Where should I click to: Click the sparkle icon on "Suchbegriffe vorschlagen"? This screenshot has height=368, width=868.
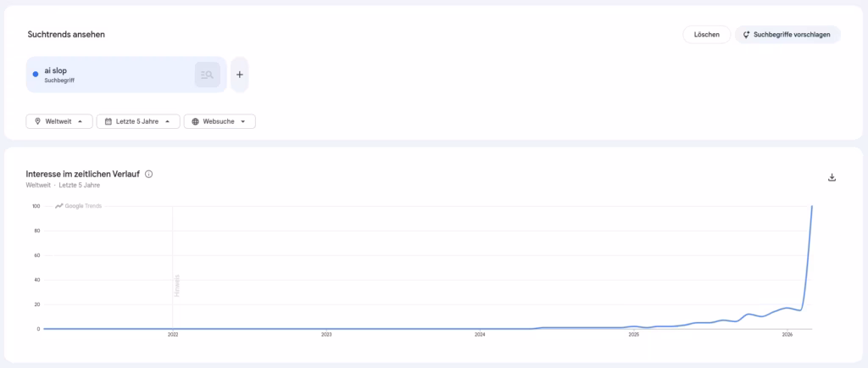point(746,35)
